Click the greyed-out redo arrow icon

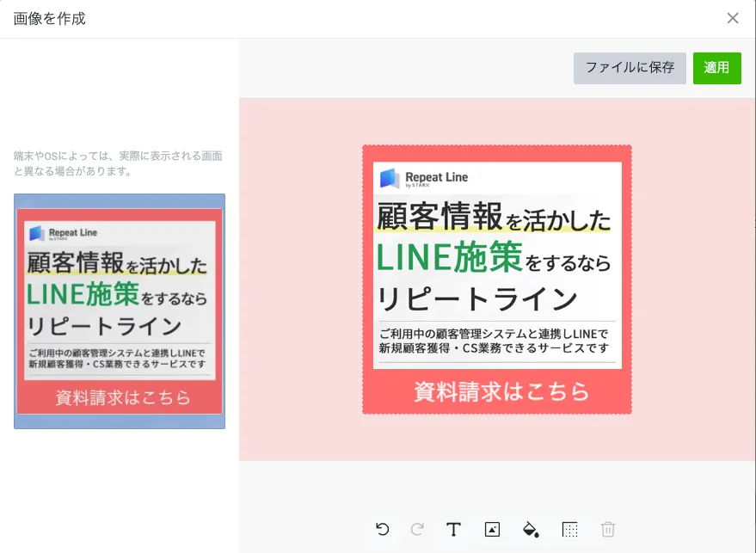pyautogui.click(x=417, y=530)
